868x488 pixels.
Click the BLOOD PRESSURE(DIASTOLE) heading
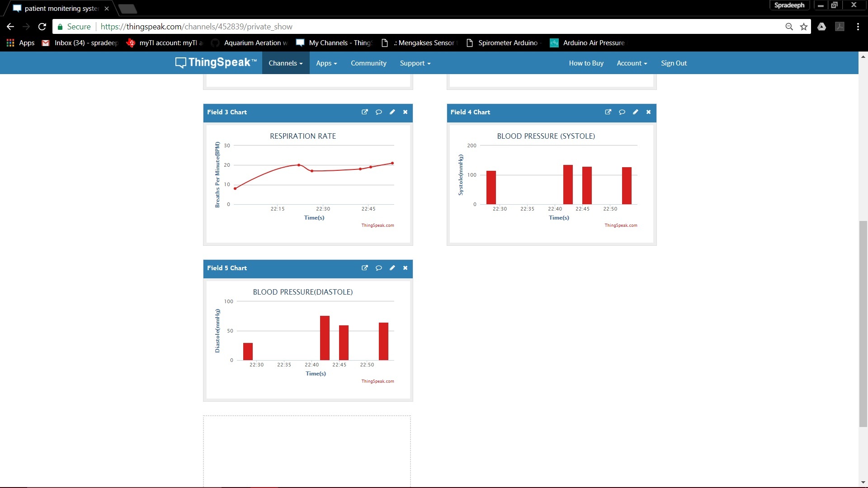(303, 292)
